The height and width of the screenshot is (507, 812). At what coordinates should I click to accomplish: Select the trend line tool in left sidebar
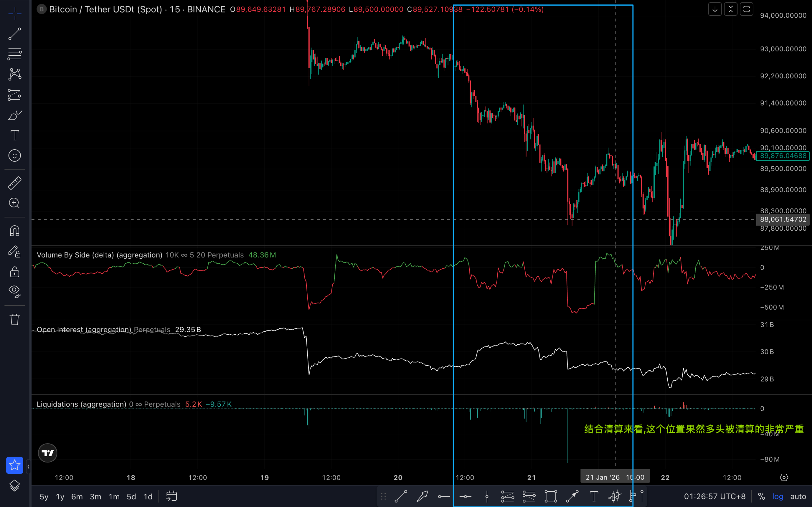[x=14, y=34]
